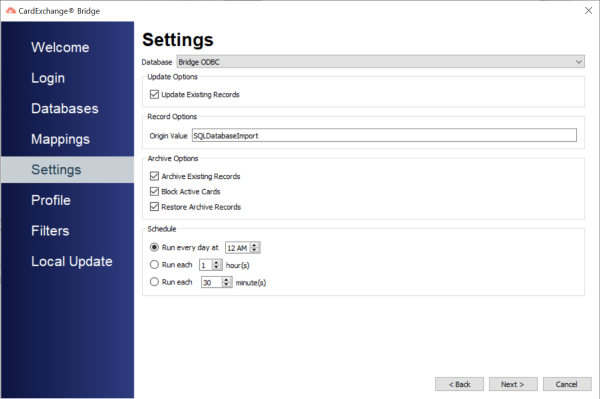Image resolution: width=600 pixels, height=399 pixels.
Task: Toggle Update Existing Records checkbox
Action: click(154, 94)
